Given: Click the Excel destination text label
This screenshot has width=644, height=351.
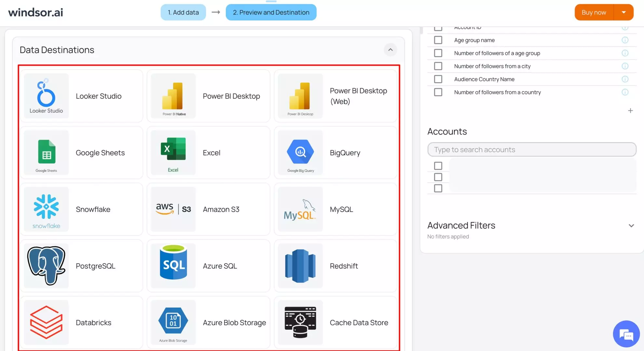Looking at the screenshot, I should click(x=211, y=153).
